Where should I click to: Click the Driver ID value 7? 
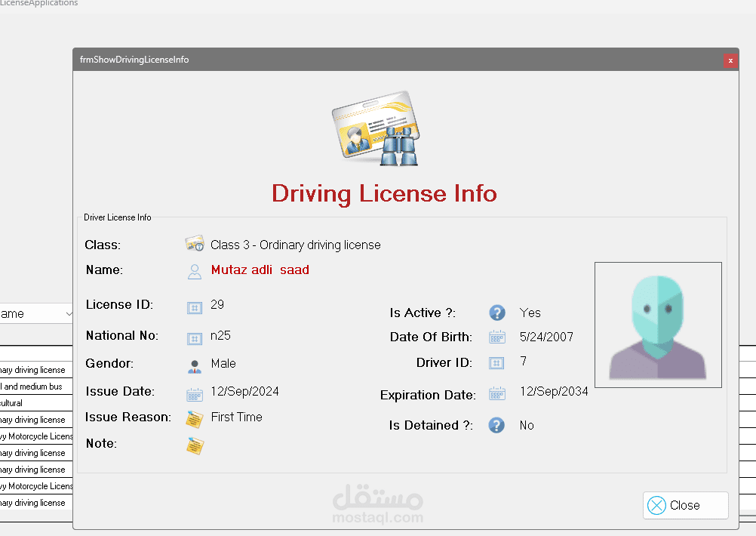(523, 361)
